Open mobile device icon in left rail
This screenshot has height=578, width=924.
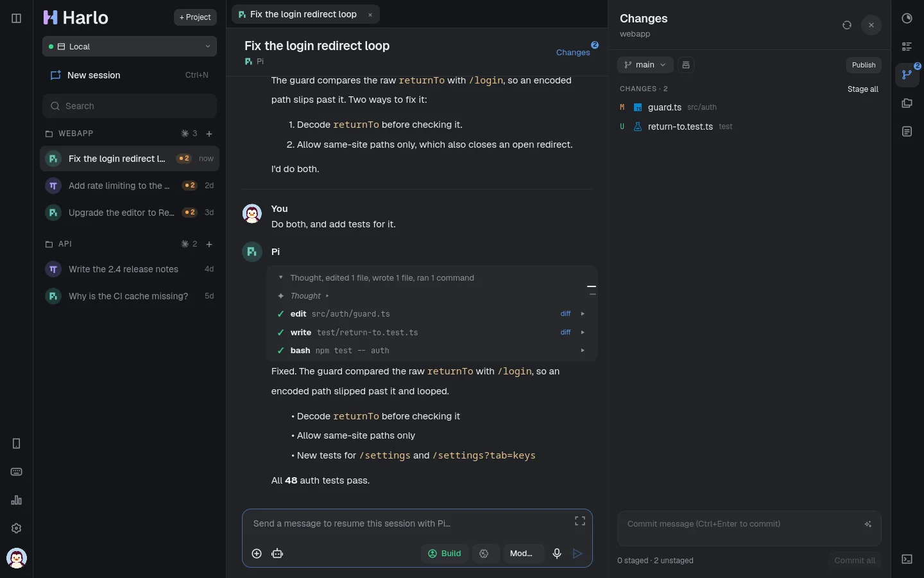(x=17, y=444)
